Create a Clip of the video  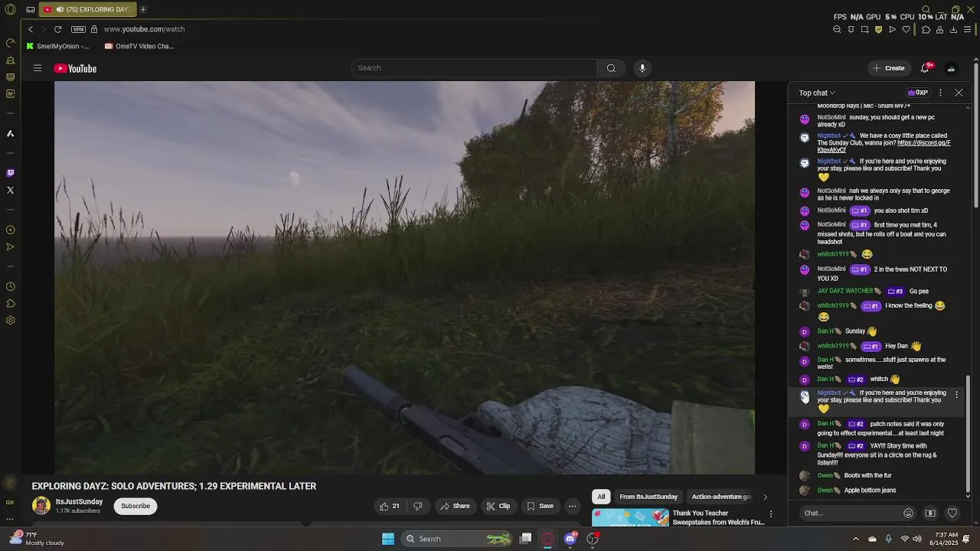pyautogui.click(x=498, y=506)
